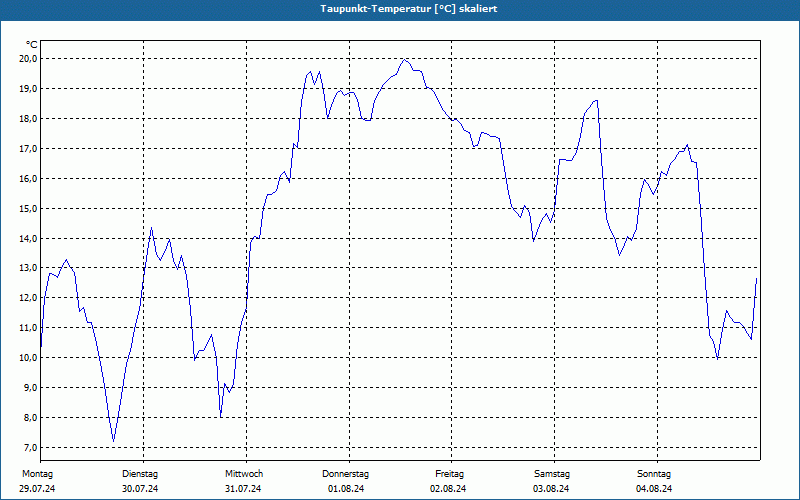Click the date 02.08.24
Viewport: 800px width, 500px height.
(448, 489)
